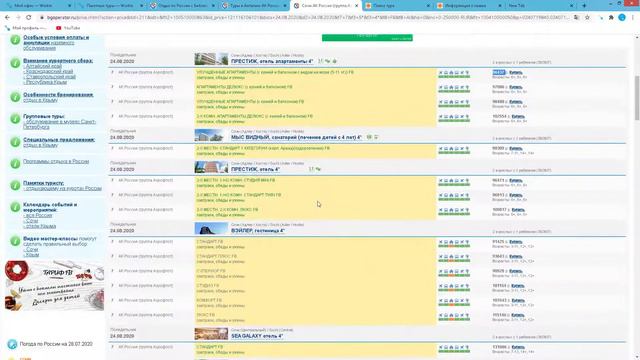Open Особые условия оплаты и аннуляции link

coord(56,42)
